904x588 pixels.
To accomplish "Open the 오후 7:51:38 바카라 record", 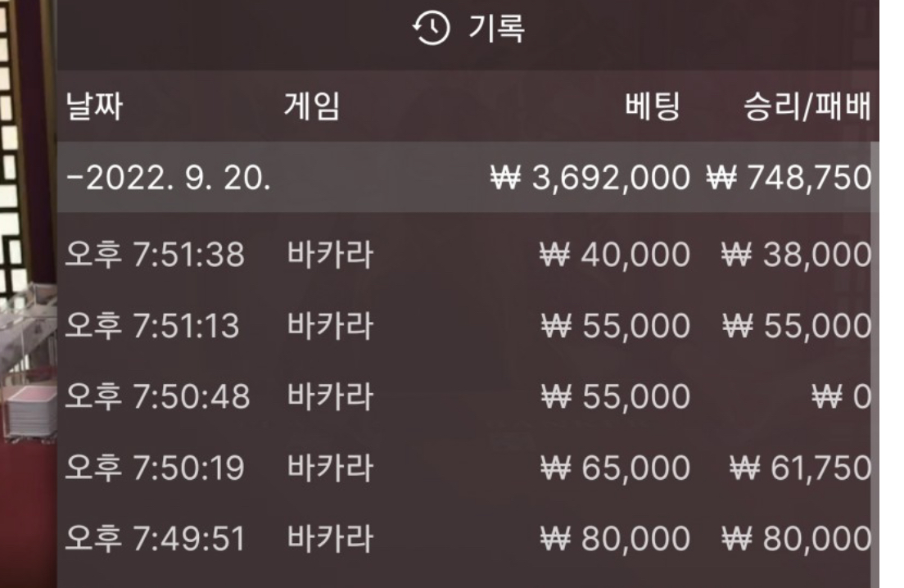I will [155, 256].
